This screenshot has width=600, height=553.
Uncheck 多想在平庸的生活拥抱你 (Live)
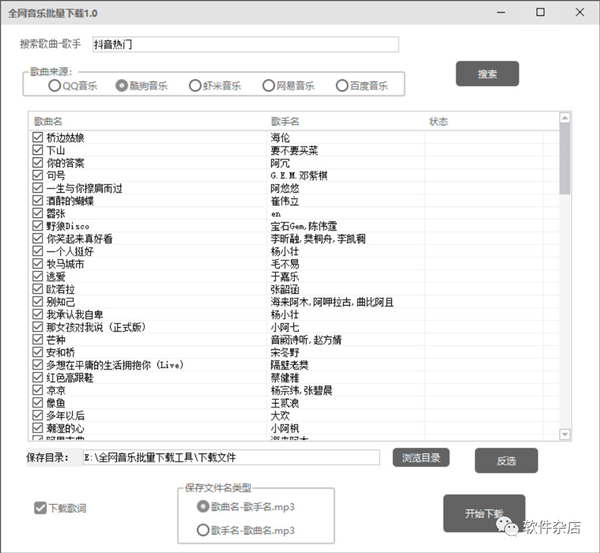(38, 364)
